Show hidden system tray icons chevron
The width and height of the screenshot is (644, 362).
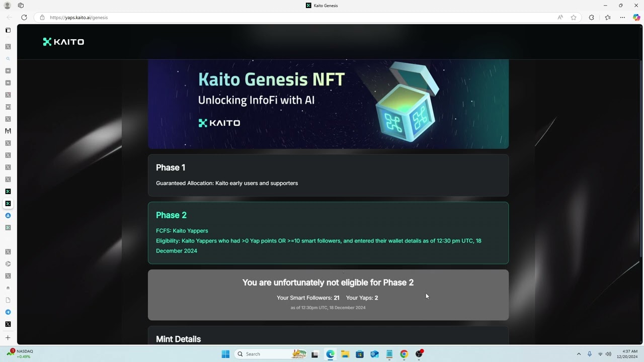(579, 354)
